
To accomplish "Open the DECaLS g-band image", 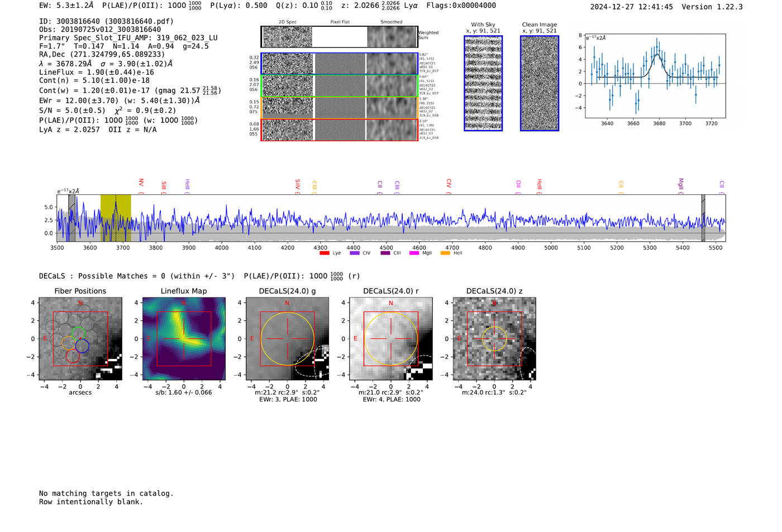I will (x=287, y=339).
